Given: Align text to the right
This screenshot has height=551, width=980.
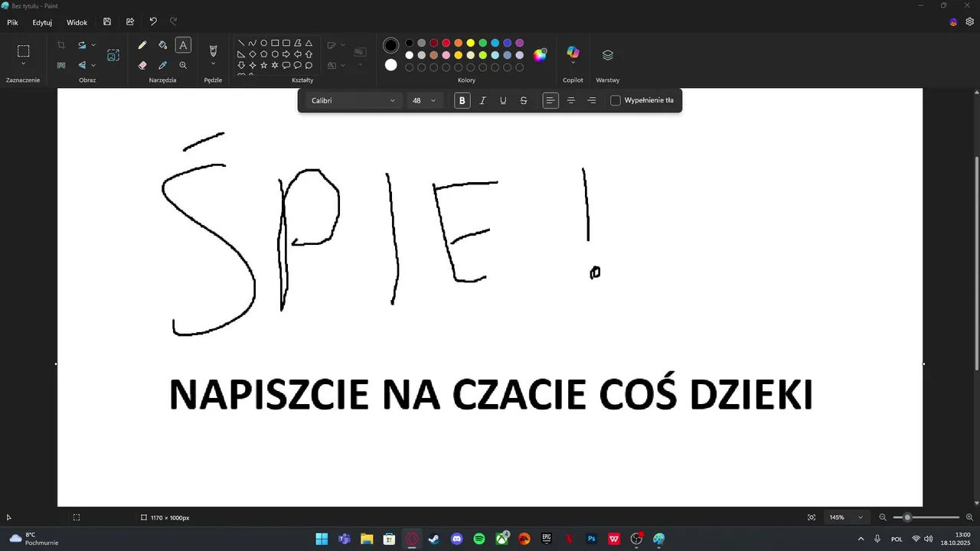Looking at the screenshot, I should [x=592, y=100].
